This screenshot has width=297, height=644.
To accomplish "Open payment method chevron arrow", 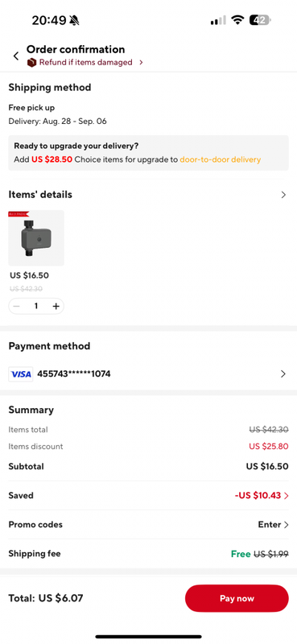I will point(283,374).
